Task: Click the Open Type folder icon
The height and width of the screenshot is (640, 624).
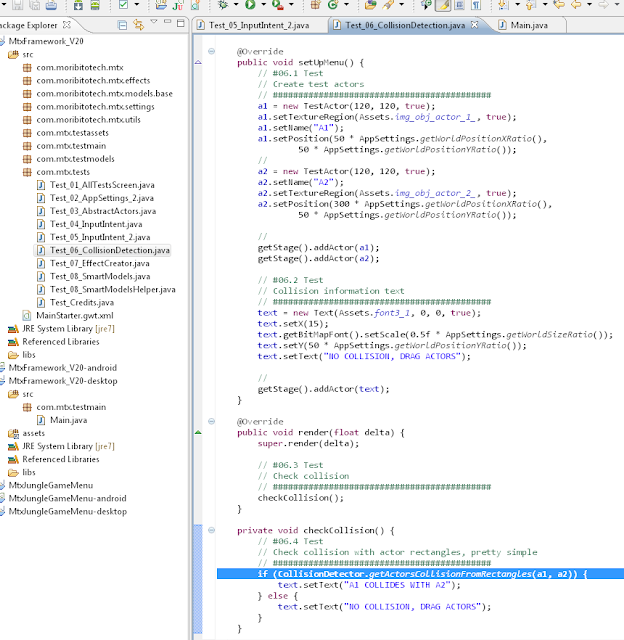Action: 371,4
